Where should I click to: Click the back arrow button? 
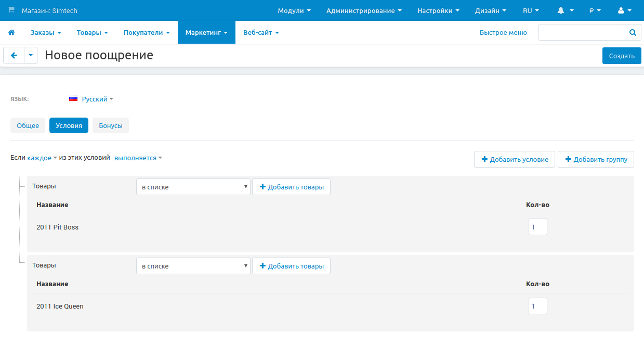(14, 55)
